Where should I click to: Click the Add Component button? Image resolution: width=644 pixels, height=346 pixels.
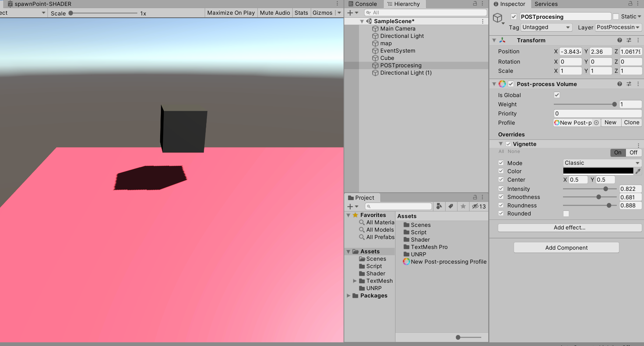coord(566,247)
